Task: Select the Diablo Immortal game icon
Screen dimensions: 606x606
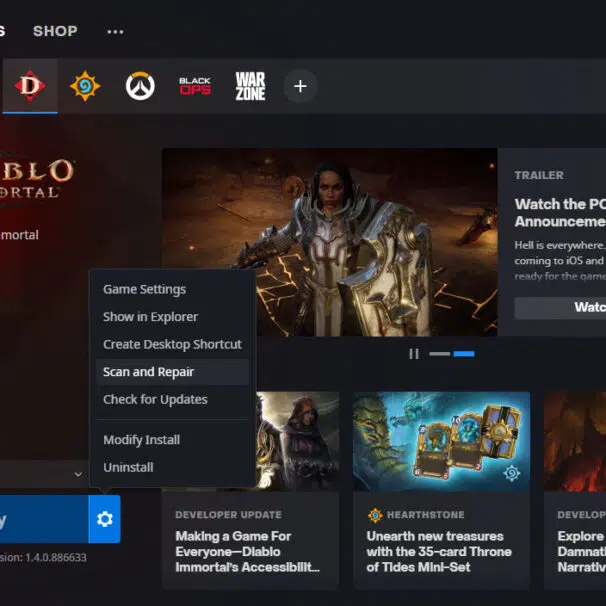Action: tap(30, 86)
